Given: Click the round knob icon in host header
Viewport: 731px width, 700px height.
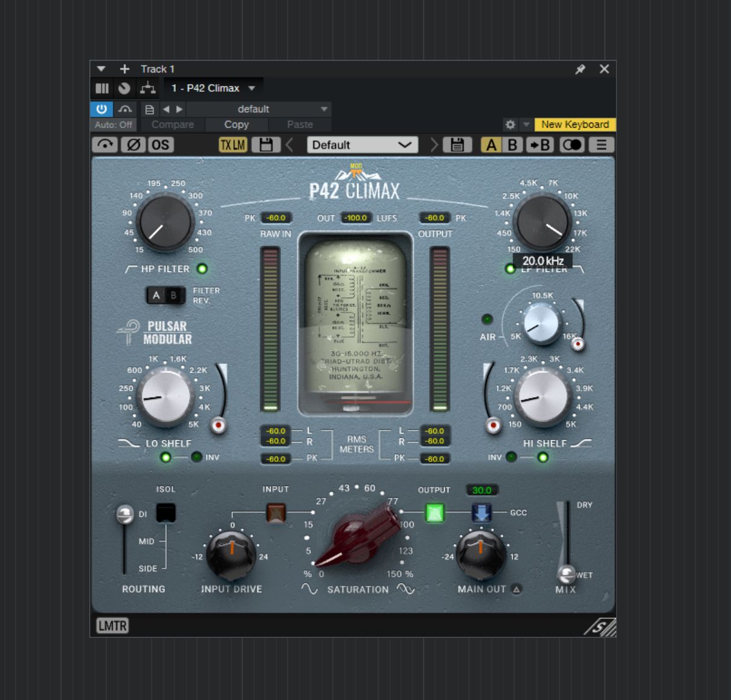Looking at the screenshot, I should click(124, 88).
